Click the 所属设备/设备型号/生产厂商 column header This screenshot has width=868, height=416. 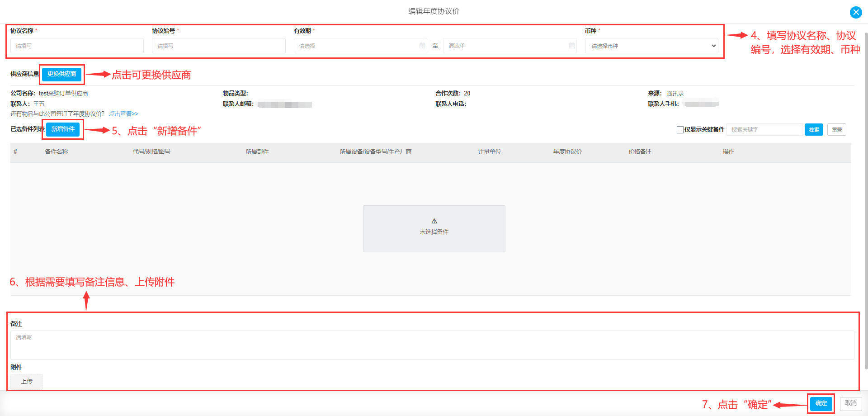point(376,152)
